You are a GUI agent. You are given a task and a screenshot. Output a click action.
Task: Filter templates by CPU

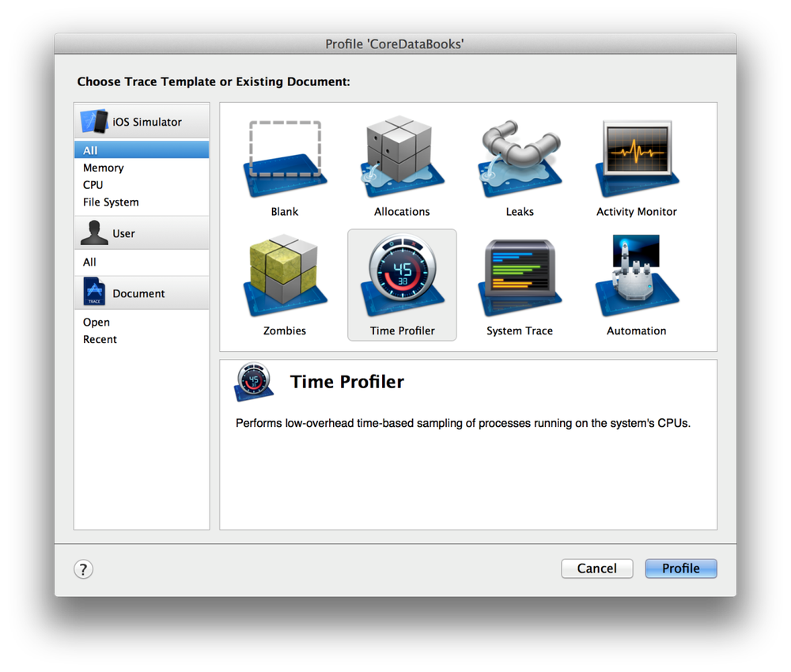(x=142, y=185)
